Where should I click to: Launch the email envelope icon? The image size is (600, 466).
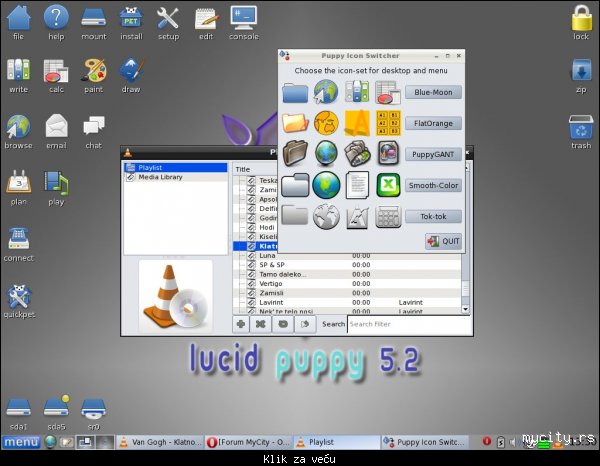[56, 126]
